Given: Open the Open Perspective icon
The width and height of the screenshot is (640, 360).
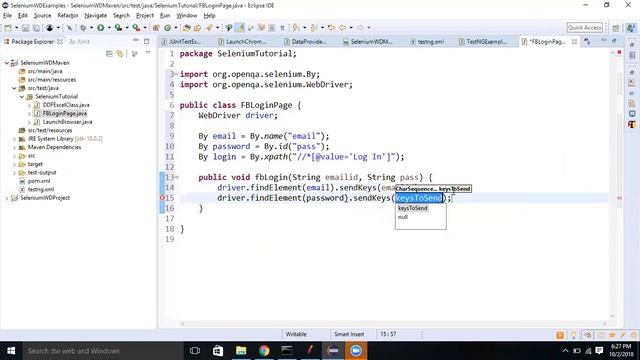Looking at the screenshot, I should 616,28.
